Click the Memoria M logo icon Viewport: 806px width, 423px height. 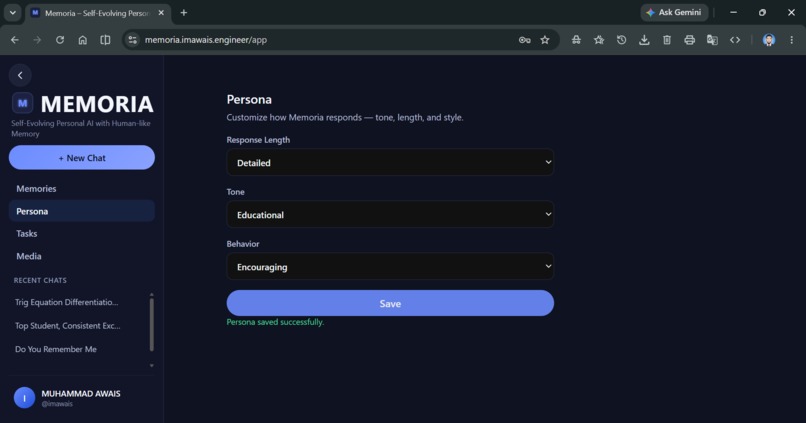click(23, 103)
